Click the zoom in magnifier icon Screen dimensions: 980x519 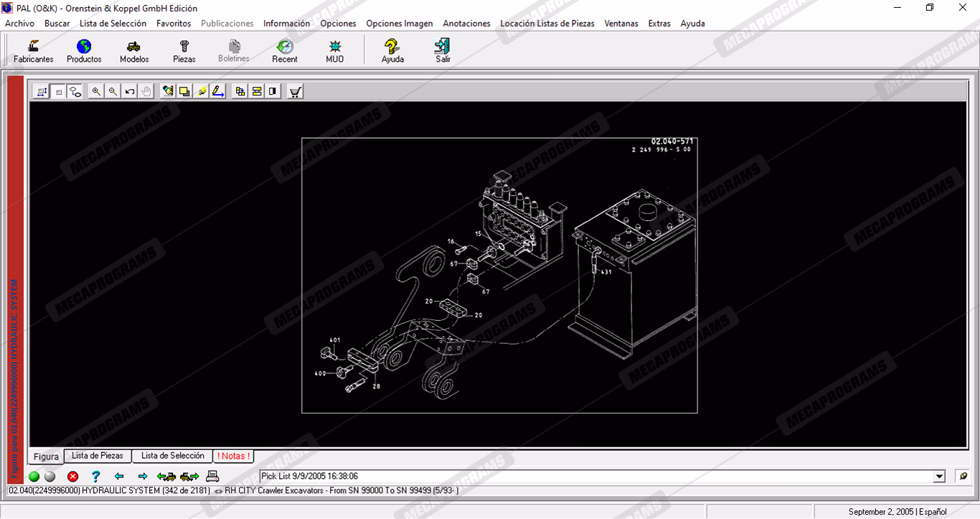click(x=96, y=91)
